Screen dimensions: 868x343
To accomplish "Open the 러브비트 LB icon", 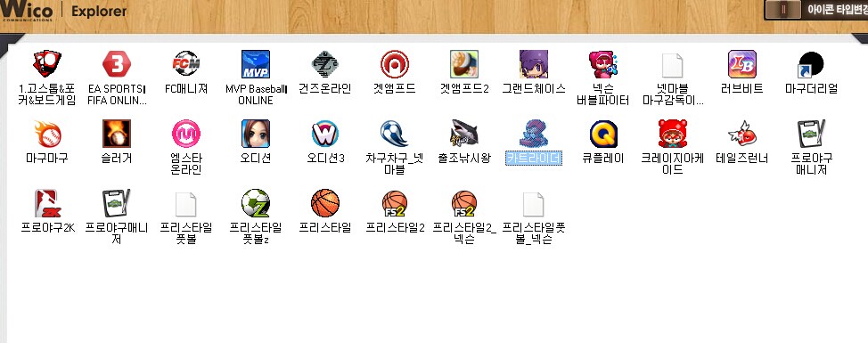I will [742, 63].
